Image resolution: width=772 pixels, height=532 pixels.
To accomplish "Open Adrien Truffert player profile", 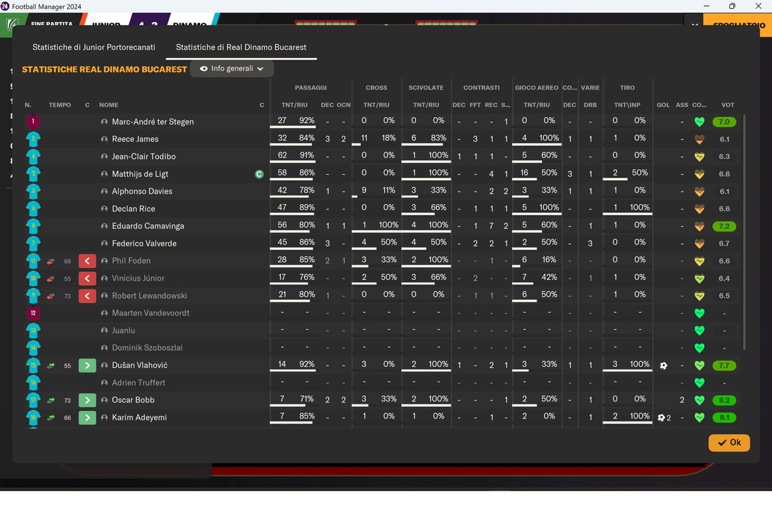I will pos(138,383).
